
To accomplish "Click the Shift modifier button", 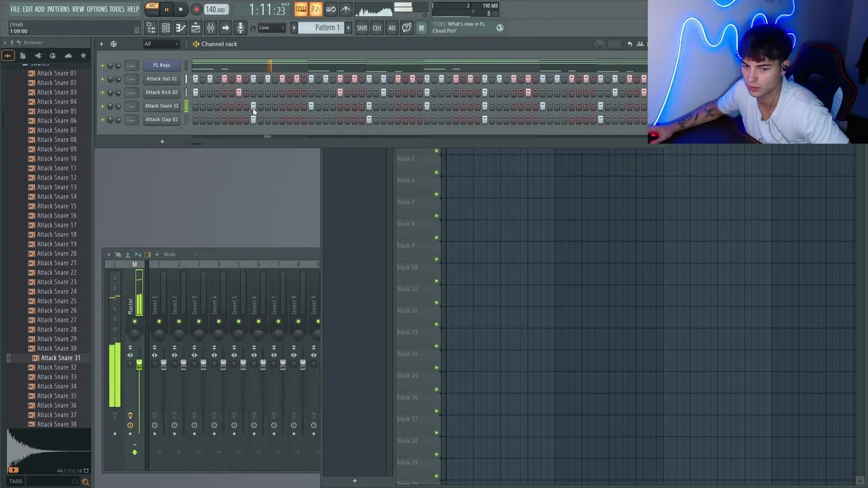I will (x=362, y=28).
